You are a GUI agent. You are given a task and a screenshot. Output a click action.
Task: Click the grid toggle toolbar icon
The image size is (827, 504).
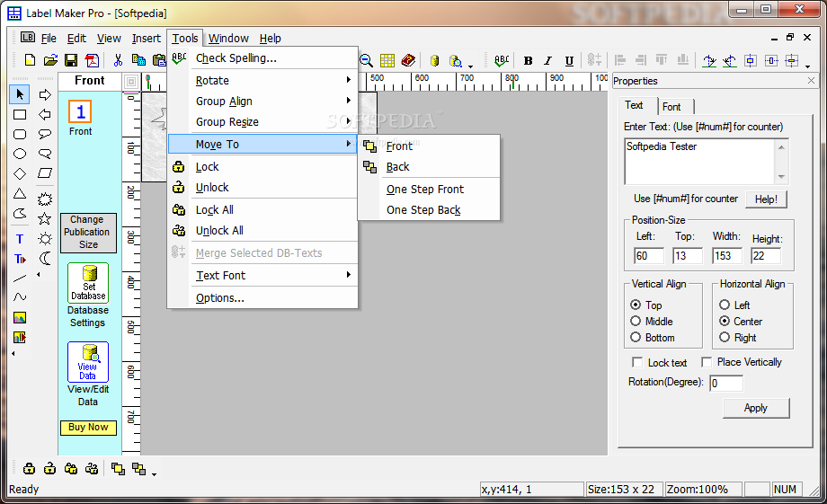(x=387, y=60)
